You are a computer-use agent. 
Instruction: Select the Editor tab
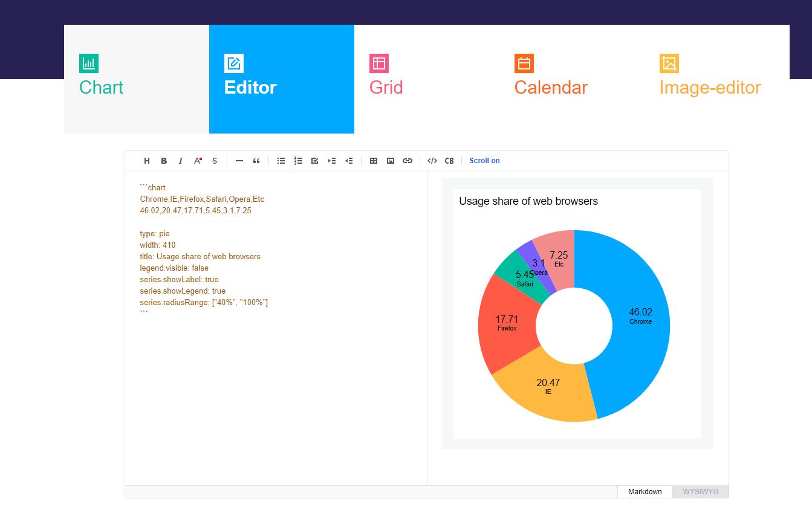click(282, 79)
